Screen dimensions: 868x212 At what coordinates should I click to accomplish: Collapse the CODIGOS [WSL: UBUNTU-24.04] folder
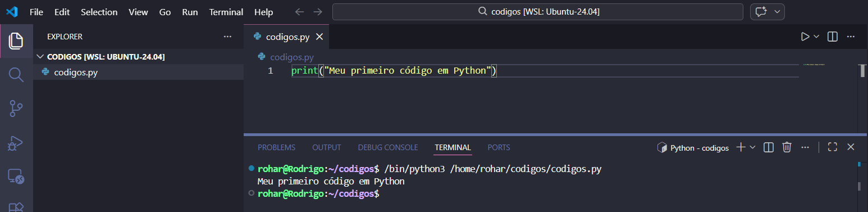pos(138,57)
